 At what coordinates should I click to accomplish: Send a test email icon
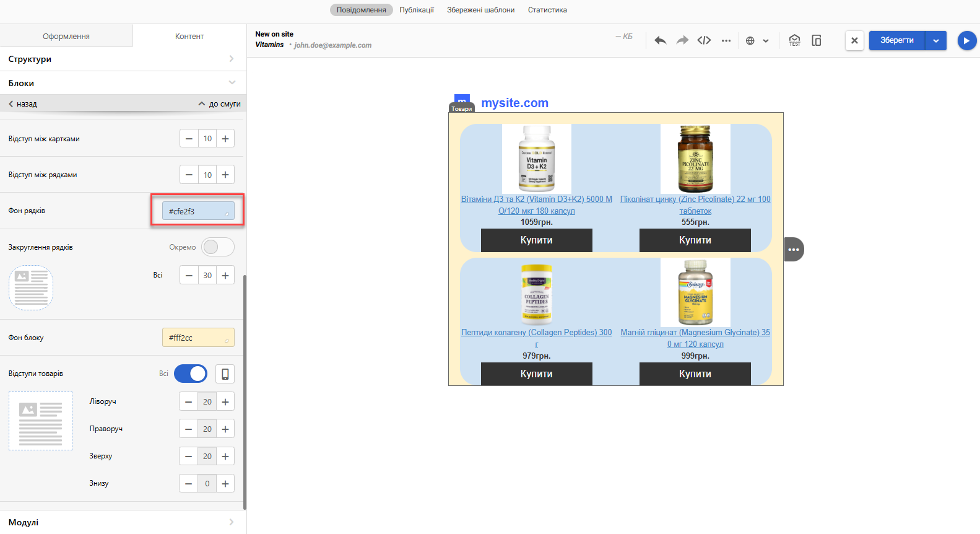coord(795,40)
